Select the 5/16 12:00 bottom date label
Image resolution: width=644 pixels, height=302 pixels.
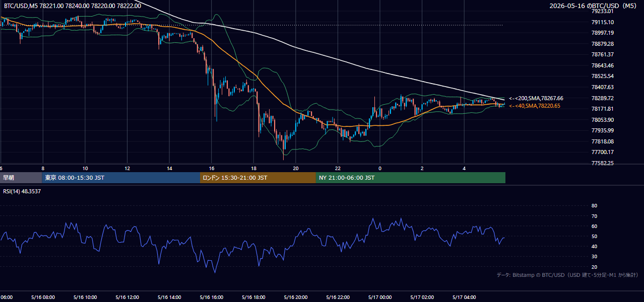pos(127,297)
